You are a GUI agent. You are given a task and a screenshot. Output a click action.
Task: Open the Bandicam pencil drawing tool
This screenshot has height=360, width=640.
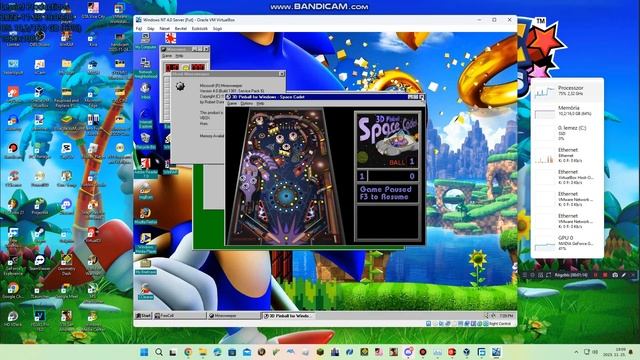[624, 275]
